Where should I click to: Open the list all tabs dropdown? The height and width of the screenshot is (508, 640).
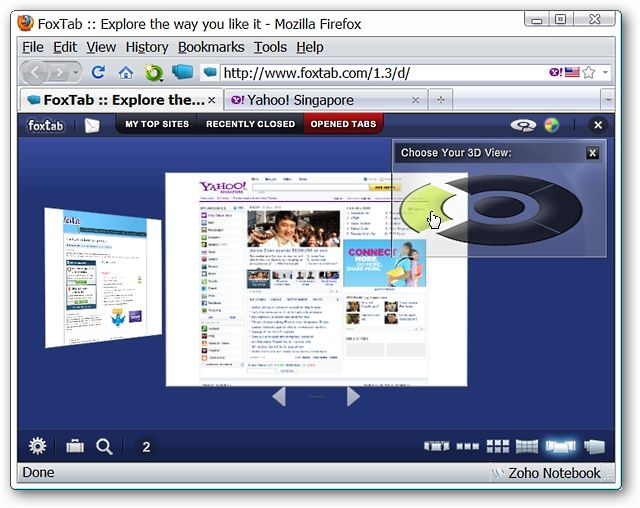point(608,100)
